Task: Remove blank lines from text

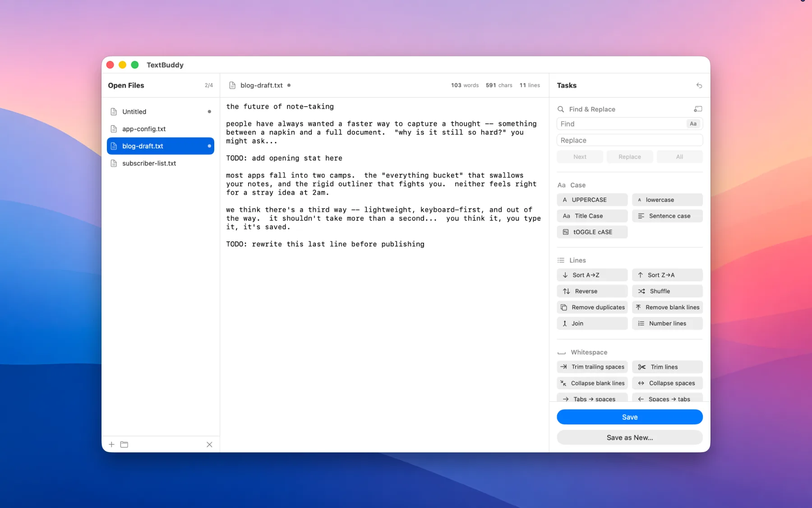Action: click(667, 308)
